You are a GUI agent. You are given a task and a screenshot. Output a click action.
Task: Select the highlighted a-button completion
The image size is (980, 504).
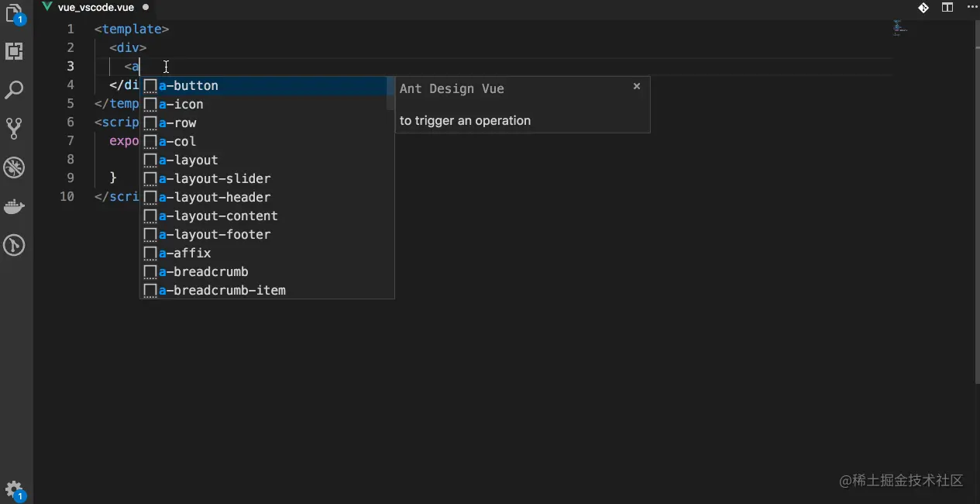point(188,85)
